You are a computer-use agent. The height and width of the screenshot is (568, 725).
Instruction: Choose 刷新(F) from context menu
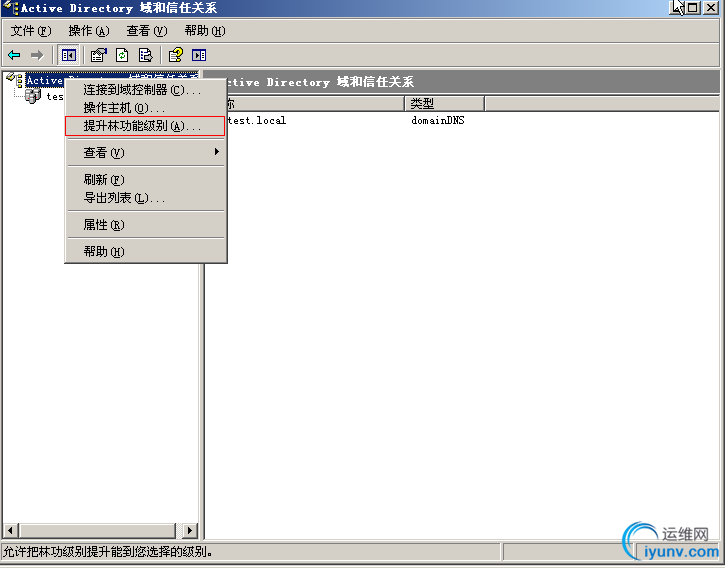click(x=146, y=179)
